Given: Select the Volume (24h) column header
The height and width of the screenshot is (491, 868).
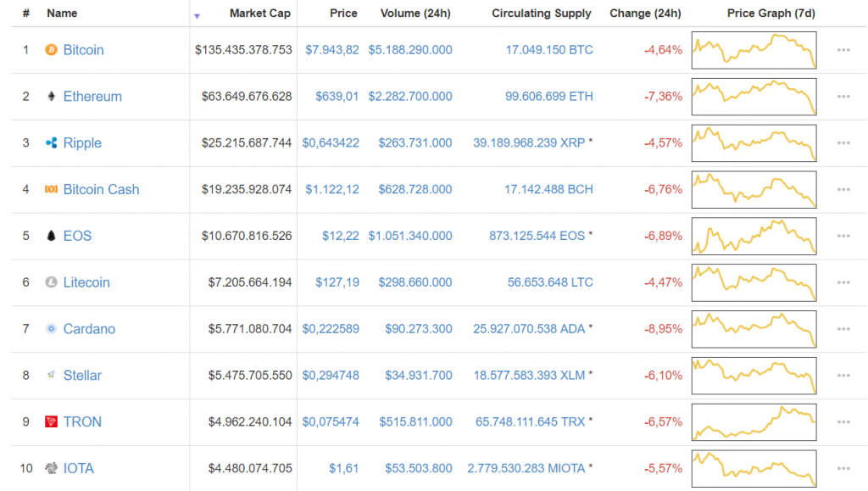Looking at the screenshot, I should 415,13.
